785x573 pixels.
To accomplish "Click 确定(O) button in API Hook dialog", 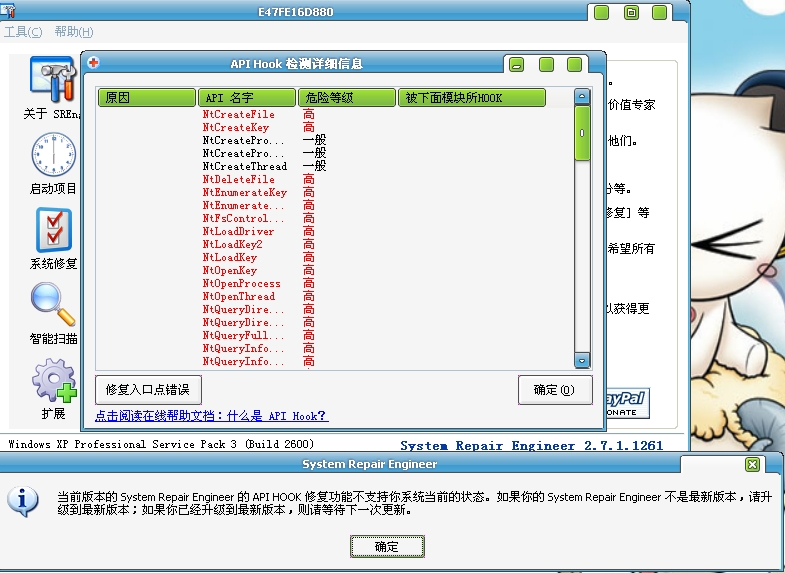I will point(555,390).
